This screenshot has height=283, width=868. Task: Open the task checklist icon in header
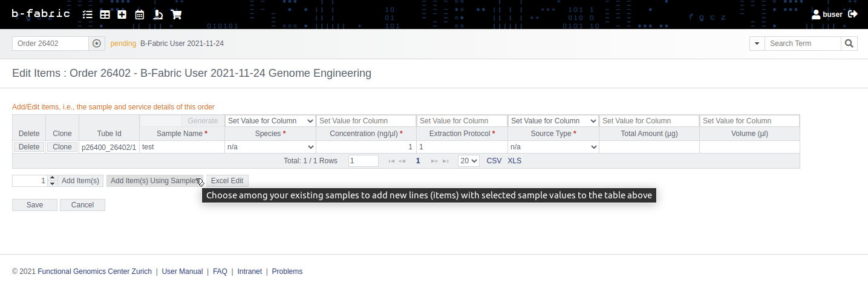click(88, 15)
